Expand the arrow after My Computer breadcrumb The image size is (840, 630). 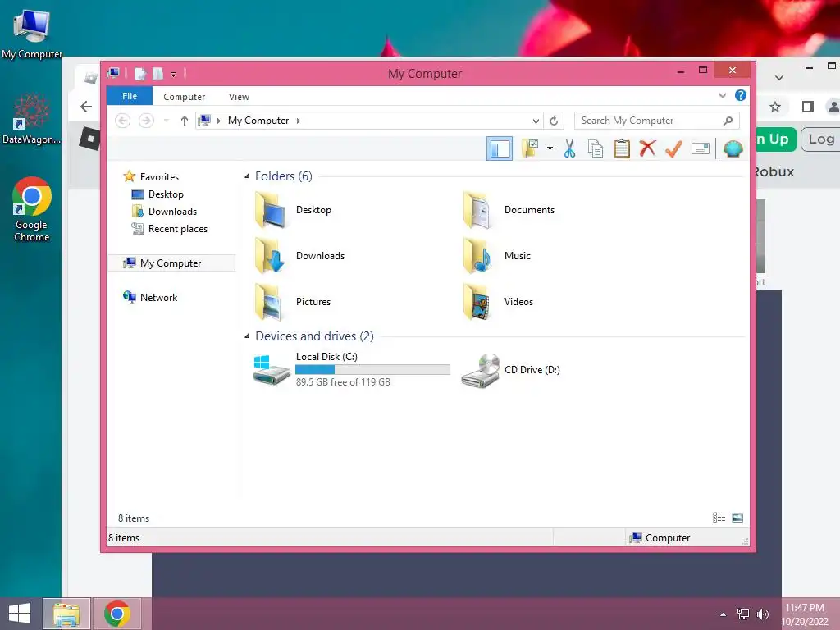click(299, 121)
